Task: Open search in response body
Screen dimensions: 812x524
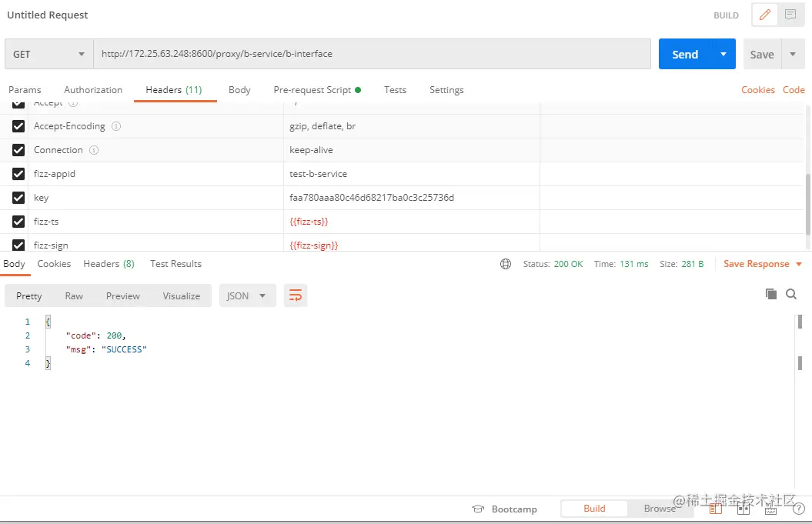Action: [790, 294]
